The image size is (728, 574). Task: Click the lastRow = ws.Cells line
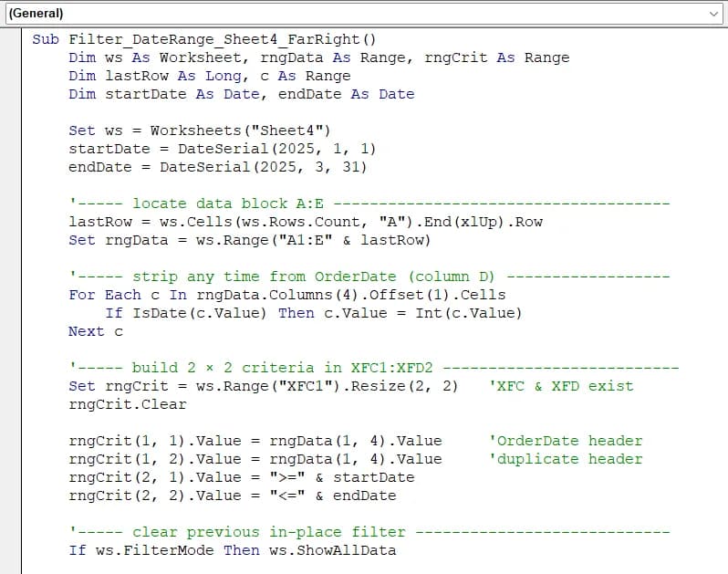click(x=306, y=222)
